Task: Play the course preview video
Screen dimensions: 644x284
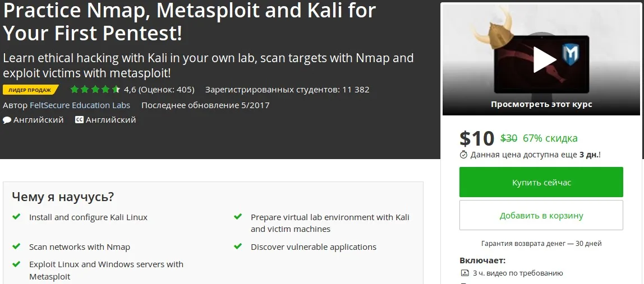Action: 544,59
